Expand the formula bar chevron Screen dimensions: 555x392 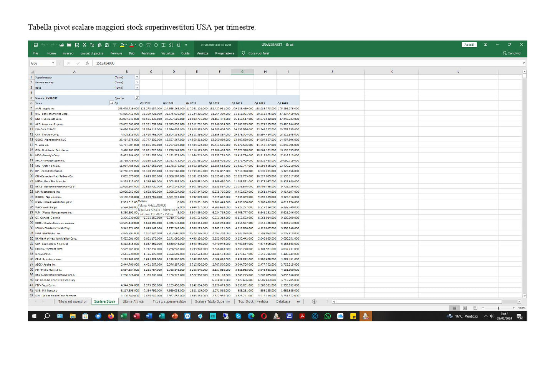(x=523, y=63)
